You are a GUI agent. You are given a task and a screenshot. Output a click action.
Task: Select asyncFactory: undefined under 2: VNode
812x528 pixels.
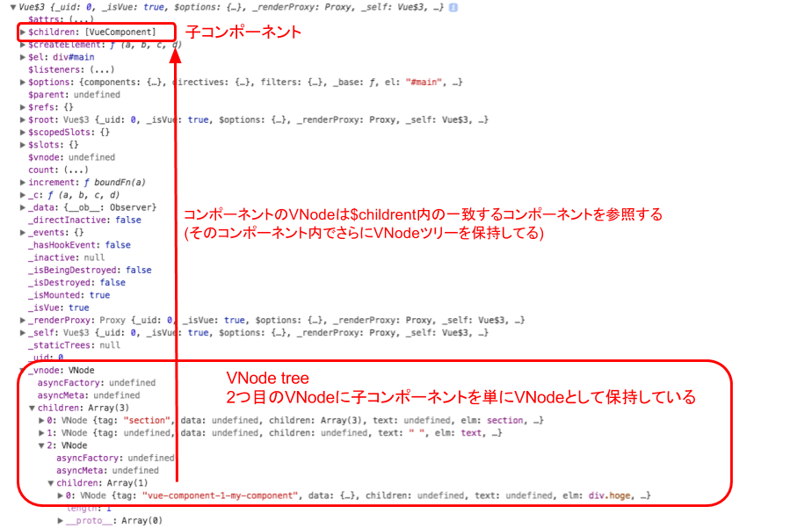click(x=115, y=458)
